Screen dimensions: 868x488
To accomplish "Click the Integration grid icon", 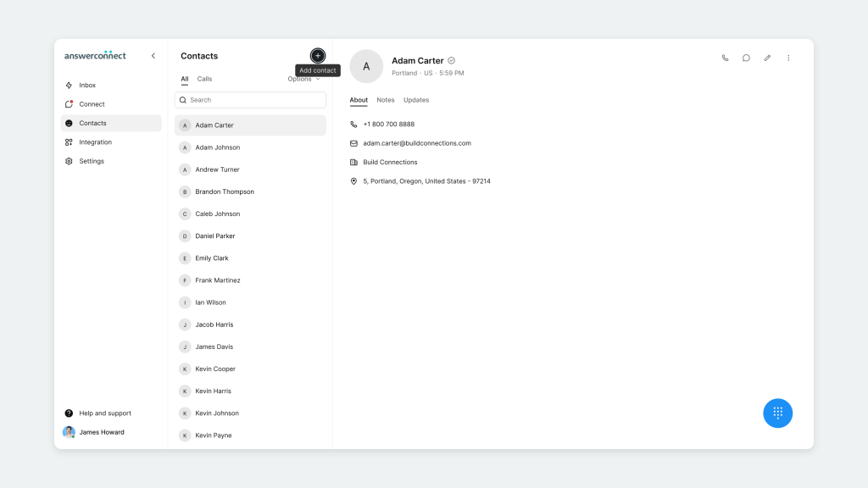I will [69, 142].
